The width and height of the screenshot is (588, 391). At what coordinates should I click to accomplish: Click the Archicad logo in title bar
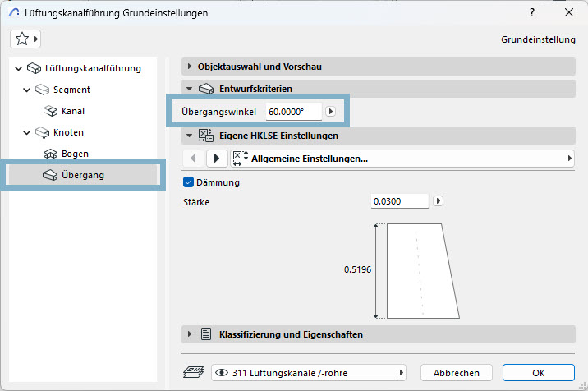pyautogui.click(x=14, y=13)
